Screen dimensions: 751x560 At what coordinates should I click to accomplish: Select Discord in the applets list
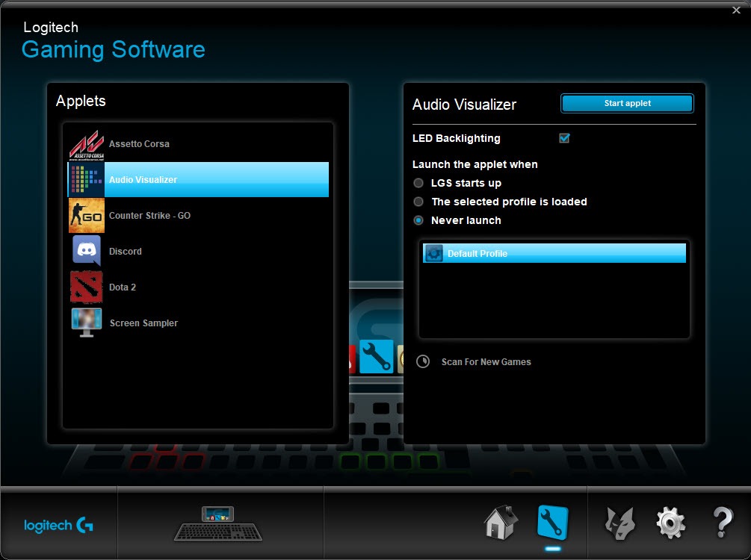click(198, 251)
